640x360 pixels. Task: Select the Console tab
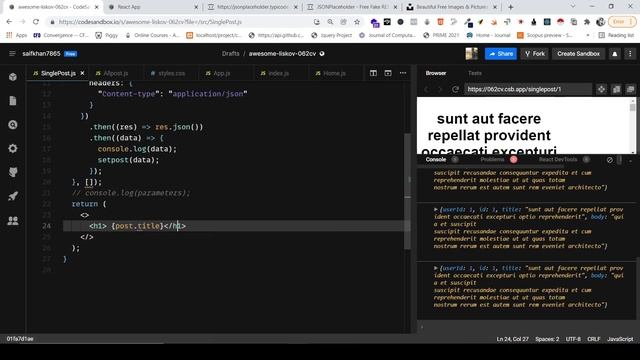point(436,160)
